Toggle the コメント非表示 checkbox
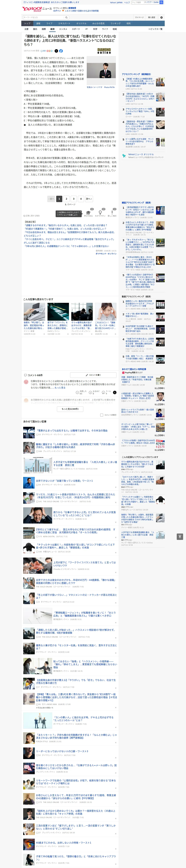Viewport: 186px width, 868px height. click(102, 415)
